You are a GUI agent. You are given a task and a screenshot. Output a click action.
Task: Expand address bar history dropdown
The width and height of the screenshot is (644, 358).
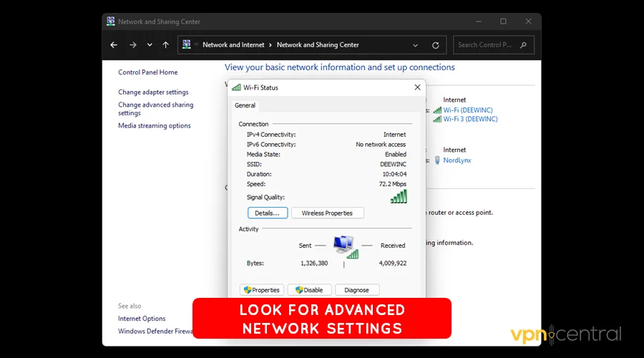pyautogui.click(x=415, y=45)
